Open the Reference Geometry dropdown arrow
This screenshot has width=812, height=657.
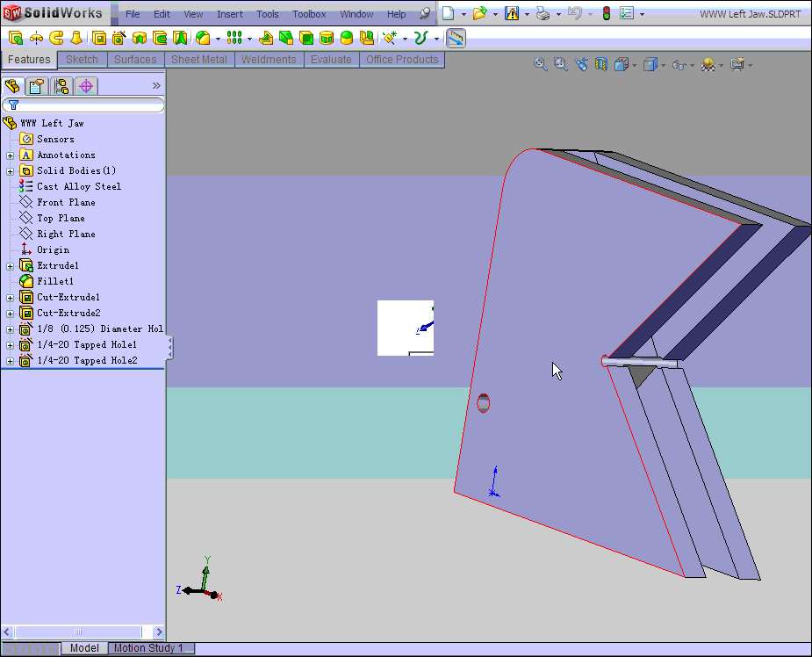click(405, 39)
